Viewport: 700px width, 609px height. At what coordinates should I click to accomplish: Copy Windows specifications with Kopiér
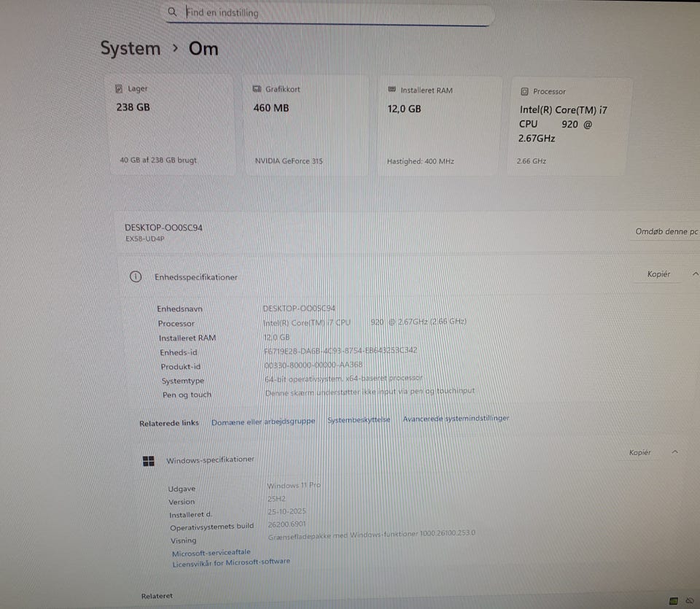(639, 452)
